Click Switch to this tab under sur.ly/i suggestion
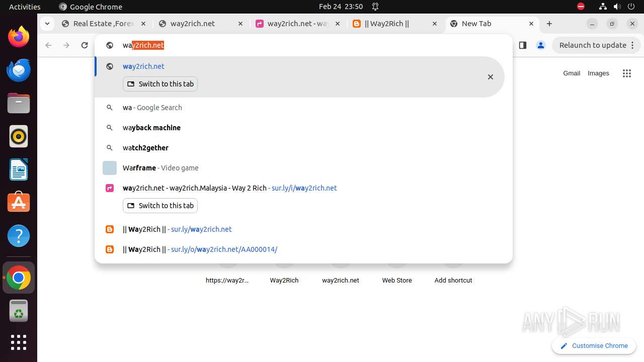 [x=160, y=206]
